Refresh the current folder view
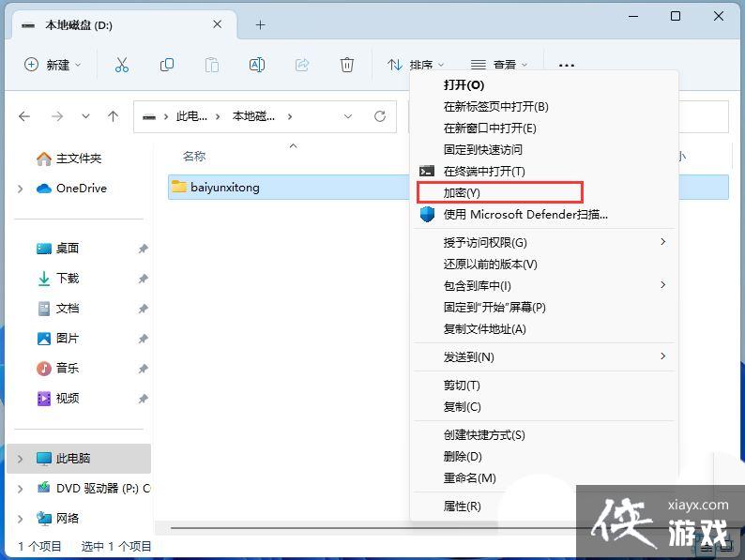The height and width of the screenshot is (560, 745). (x=380, y=116)
